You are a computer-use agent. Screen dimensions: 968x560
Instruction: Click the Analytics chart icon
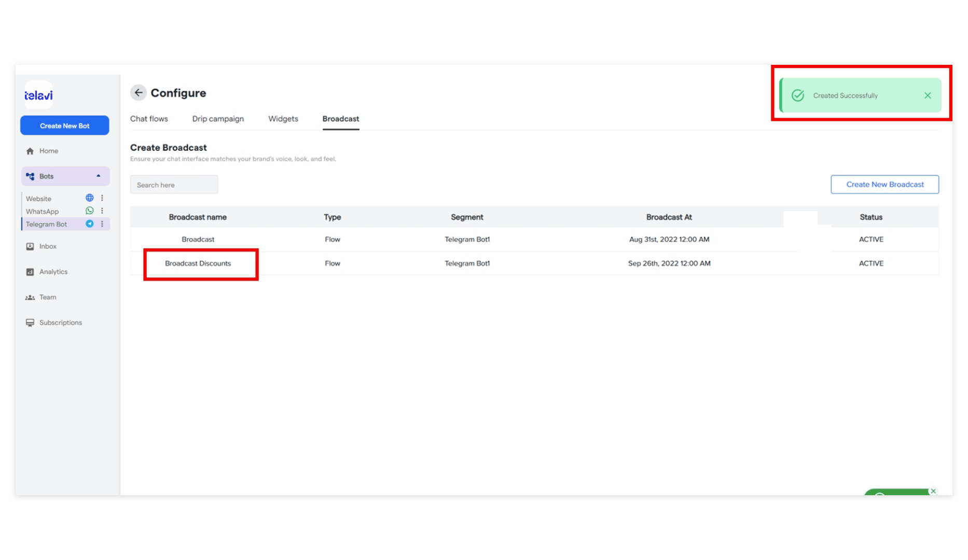tap(30, 272)
